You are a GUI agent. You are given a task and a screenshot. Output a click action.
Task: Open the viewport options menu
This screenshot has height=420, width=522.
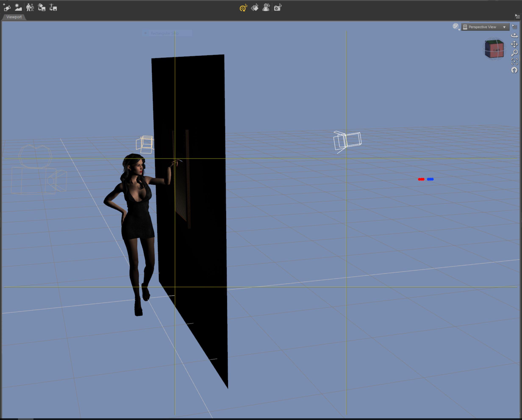click(515, 27)
